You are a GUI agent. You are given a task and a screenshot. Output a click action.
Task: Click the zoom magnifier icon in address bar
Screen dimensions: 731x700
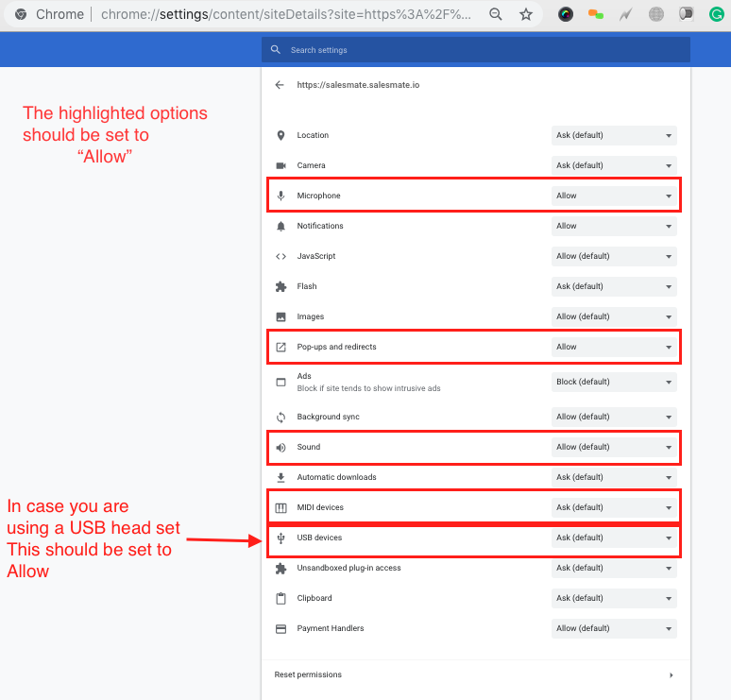(x=496, y=14)
